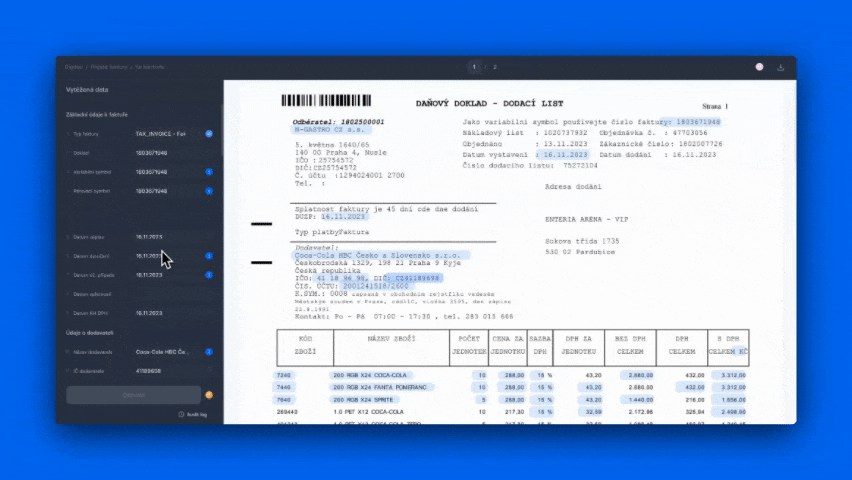Click blue indicator beside Datum doručení
Screen dimensions: 852x480
coord(209,256)
